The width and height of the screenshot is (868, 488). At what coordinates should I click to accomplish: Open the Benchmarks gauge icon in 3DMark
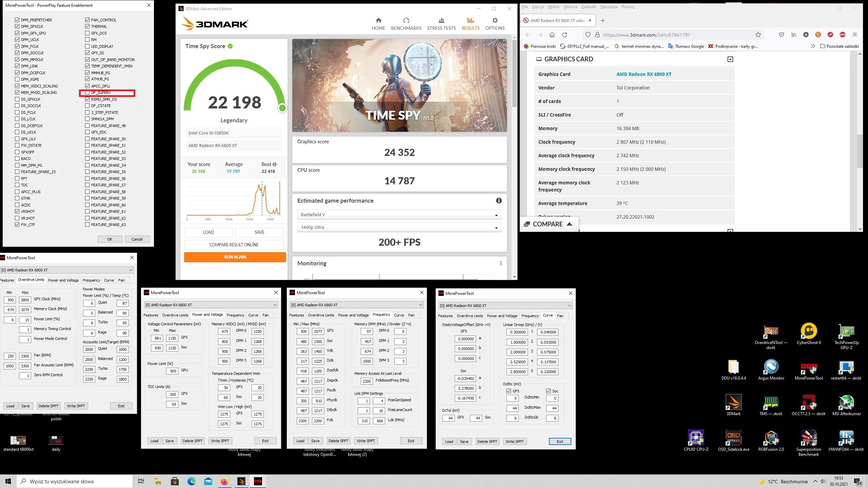pyautogui.click(x=406, y=21)
